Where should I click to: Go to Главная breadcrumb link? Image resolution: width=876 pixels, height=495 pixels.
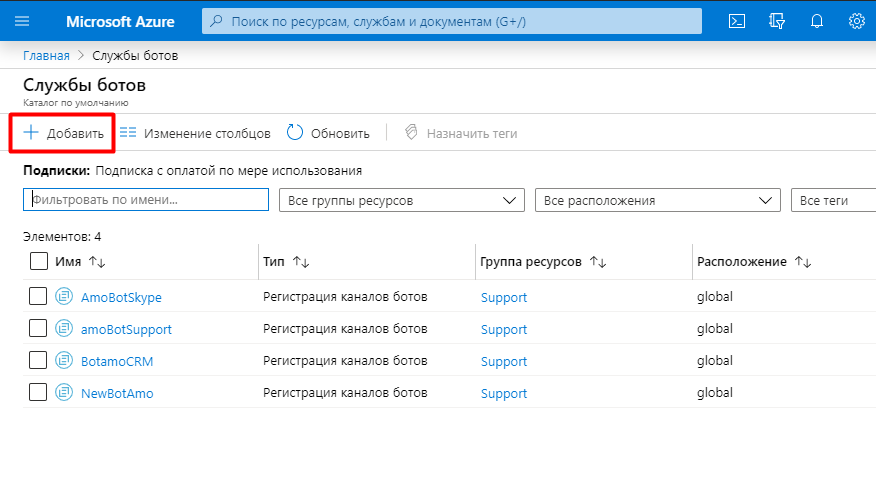point(46,56)
